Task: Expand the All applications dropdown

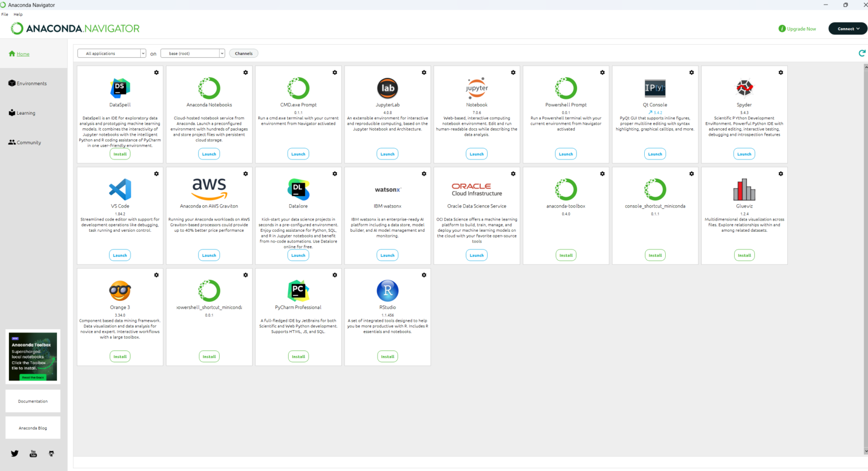Action: pos(112,53)
